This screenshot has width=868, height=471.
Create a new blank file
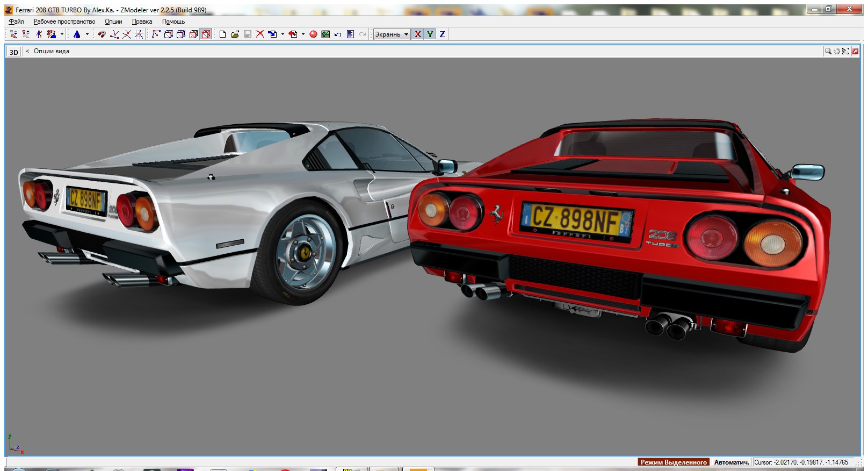(222, 34)
